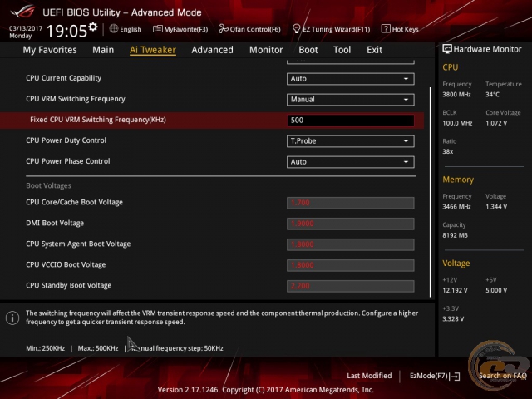Viewport: 532px width, 399px height.
Task: Select CPU Power Duty Control label
Action: point(66,140)
